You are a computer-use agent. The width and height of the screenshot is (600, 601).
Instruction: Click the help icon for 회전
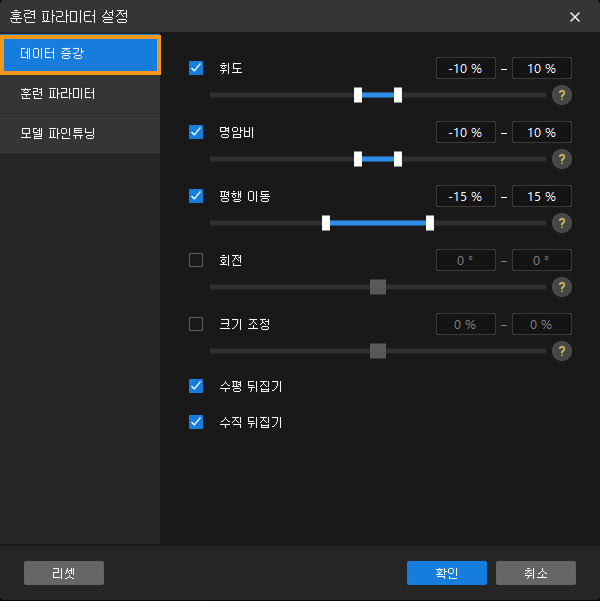(x=563, y=287)
